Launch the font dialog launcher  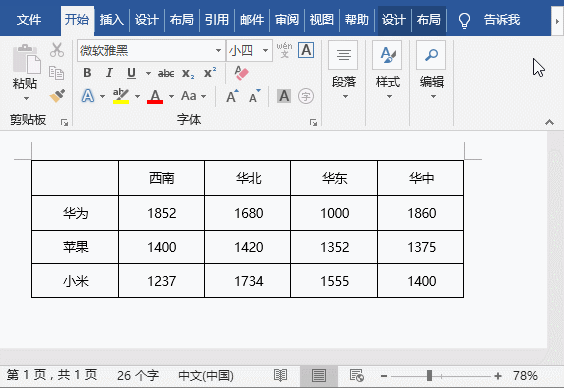point(313,123)
